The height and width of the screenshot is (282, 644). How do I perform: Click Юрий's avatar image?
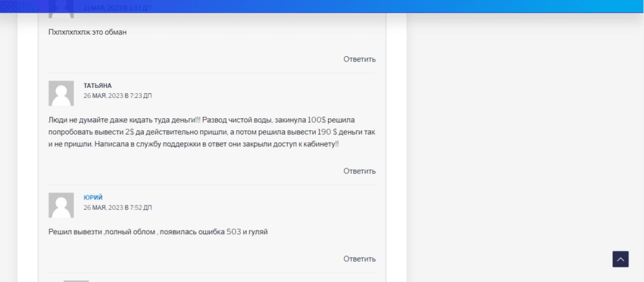[x=61, y=205]
